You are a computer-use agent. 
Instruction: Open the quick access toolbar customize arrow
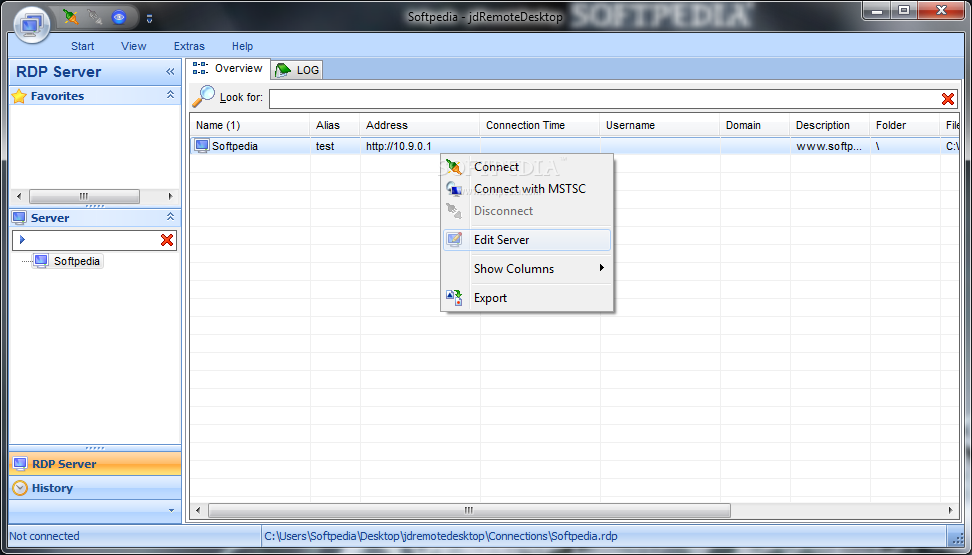click(x=149, y=19)
